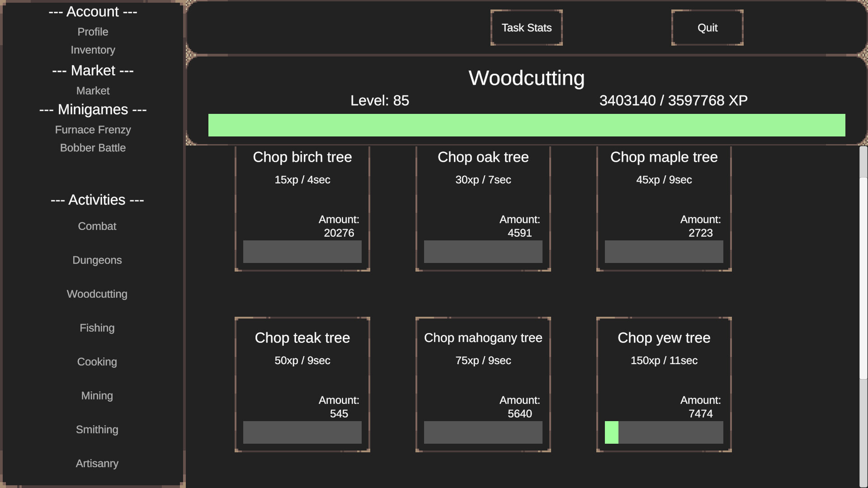Image resolution: width=868 pixels, height=488 pixels.
Task: Open the Mining activity
Action: [97, 395]
